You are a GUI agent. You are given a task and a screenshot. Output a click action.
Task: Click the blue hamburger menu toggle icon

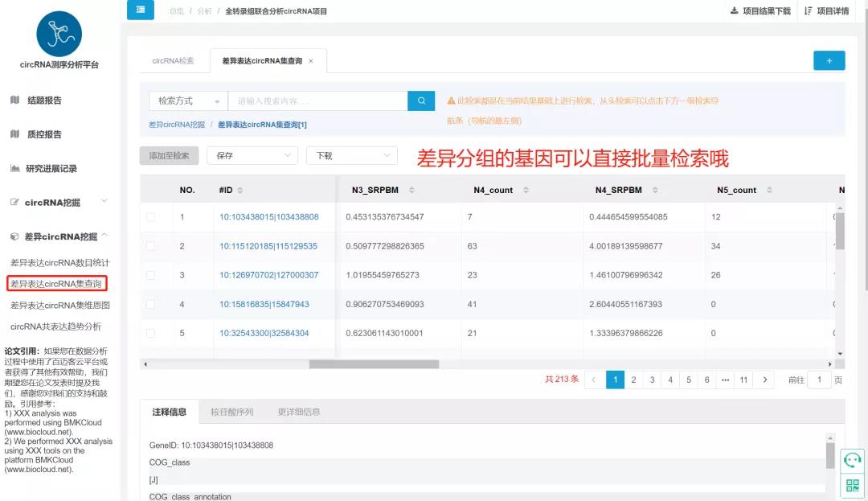pos(141,10)
